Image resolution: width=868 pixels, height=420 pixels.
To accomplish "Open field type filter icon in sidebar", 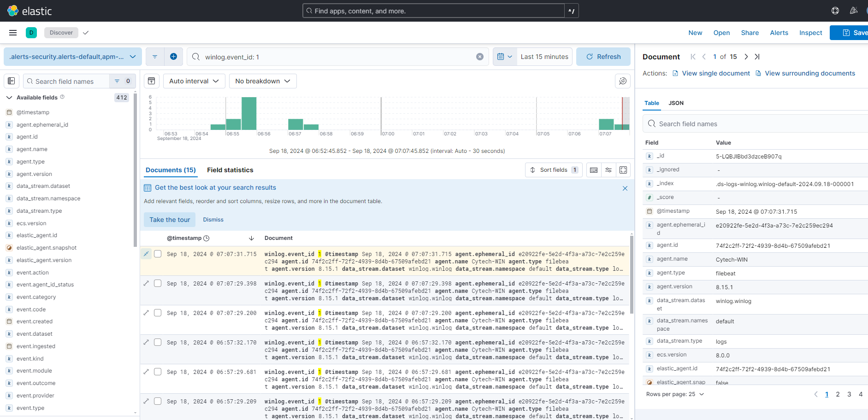I will pos(122,81).
